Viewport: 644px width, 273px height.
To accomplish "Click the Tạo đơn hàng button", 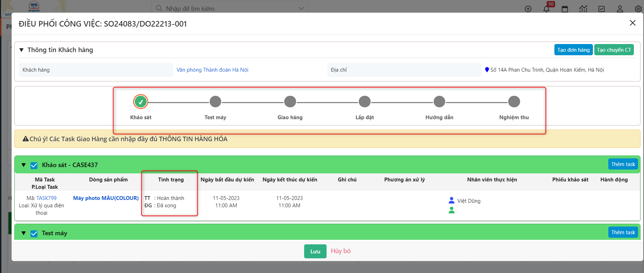I will click(x=573, y=50).
